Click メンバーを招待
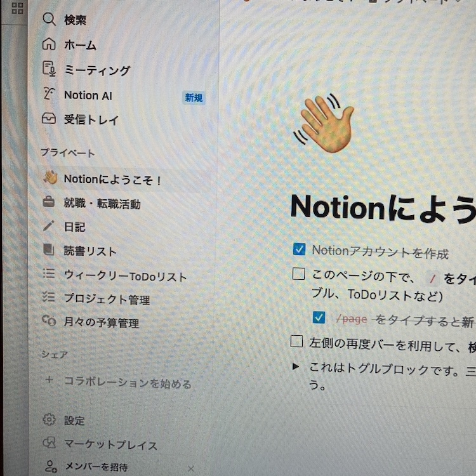The width and height of the screenshot is (476, 476). [x=96, y=467]
